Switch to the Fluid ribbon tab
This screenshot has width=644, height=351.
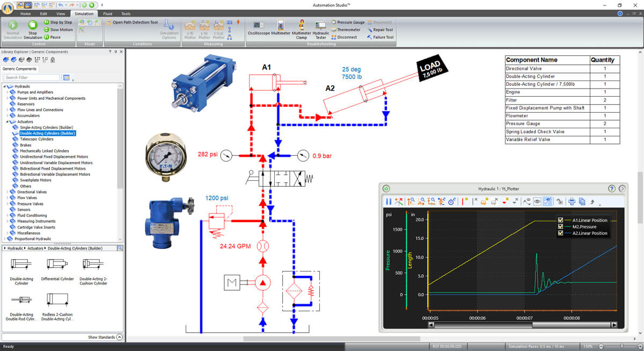(x=107, y=13)
